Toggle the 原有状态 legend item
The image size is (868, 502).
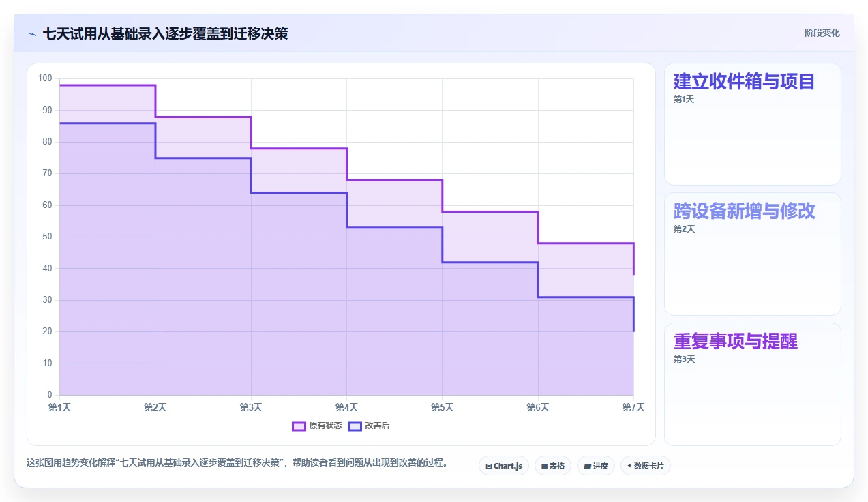click(x=317, y=426)
